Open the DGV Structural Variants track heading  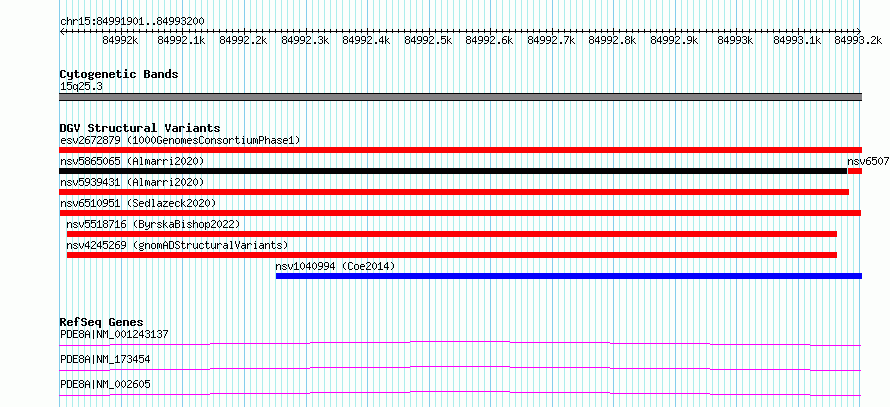tap(140, 128)
